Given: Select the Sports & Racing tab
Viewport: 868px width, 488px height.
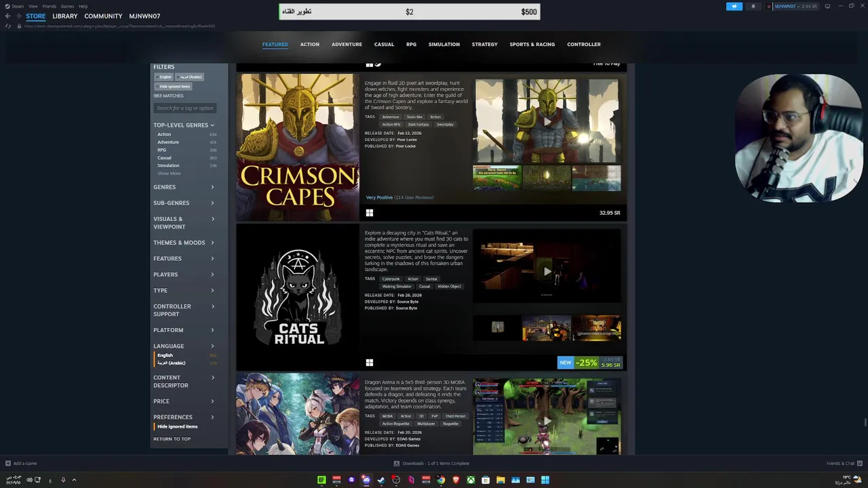Looking at the screenshot, I should 532,45.
